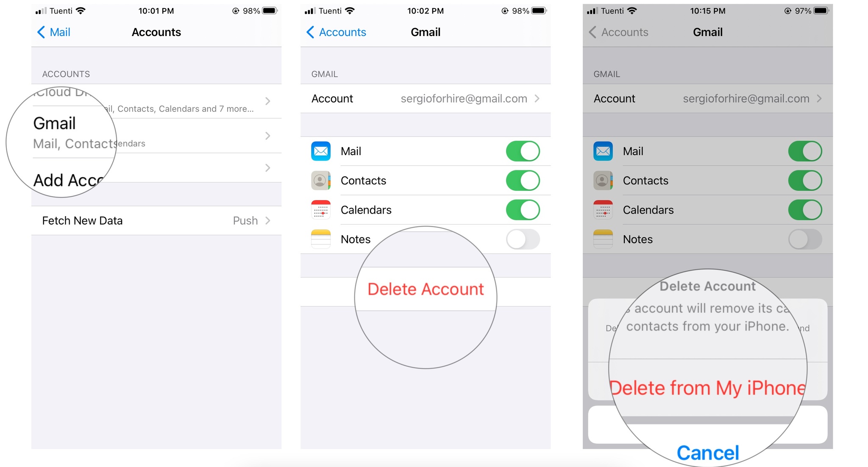Tap the Mail icon in second Gmail screen
Screen dimensions: 868x467
tap(320, 151)
